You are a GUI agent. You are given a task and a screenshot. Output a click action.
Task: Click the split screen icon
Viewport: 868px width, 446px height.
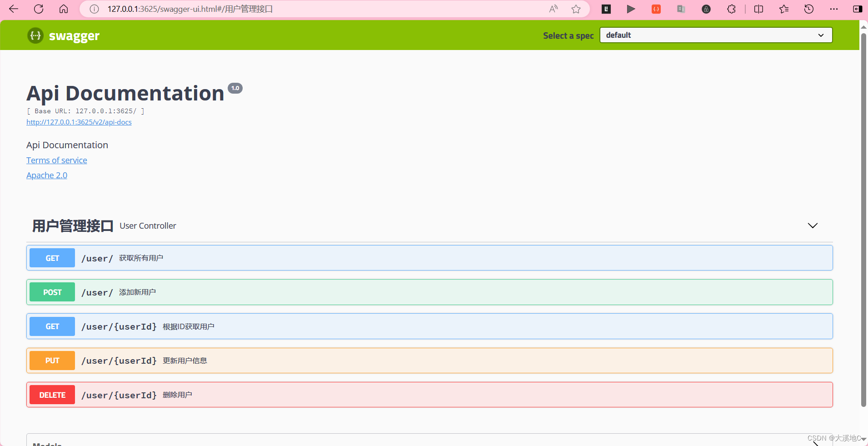pyautogui.click(x=758, y=9)
